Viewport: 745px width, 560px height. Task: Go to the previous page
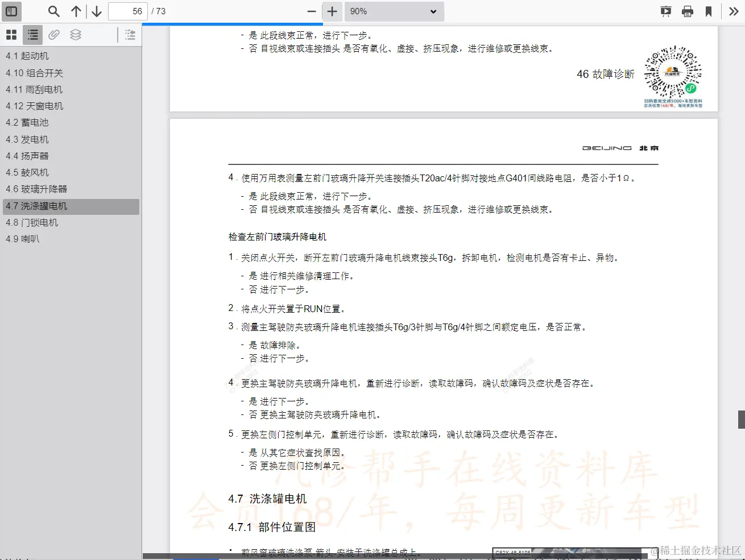pyautogui.click(x=76, y=11)
